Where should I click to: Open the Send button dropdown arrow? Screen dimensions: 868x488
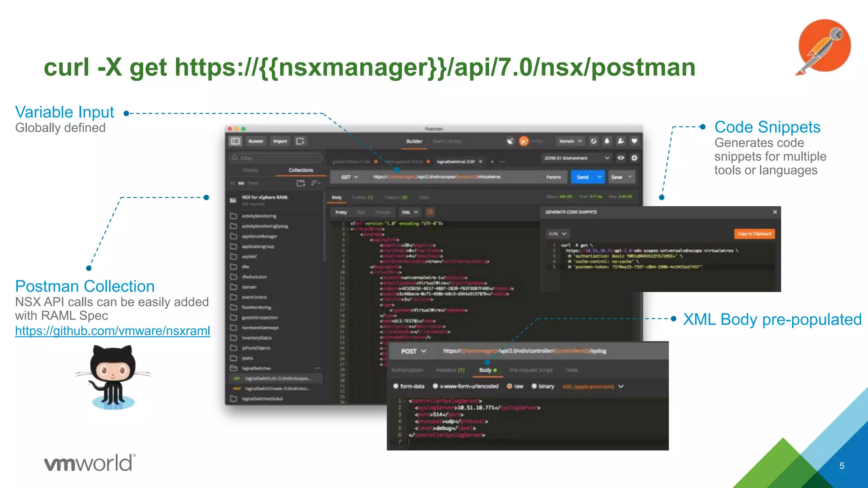click(x=599, y=177)
